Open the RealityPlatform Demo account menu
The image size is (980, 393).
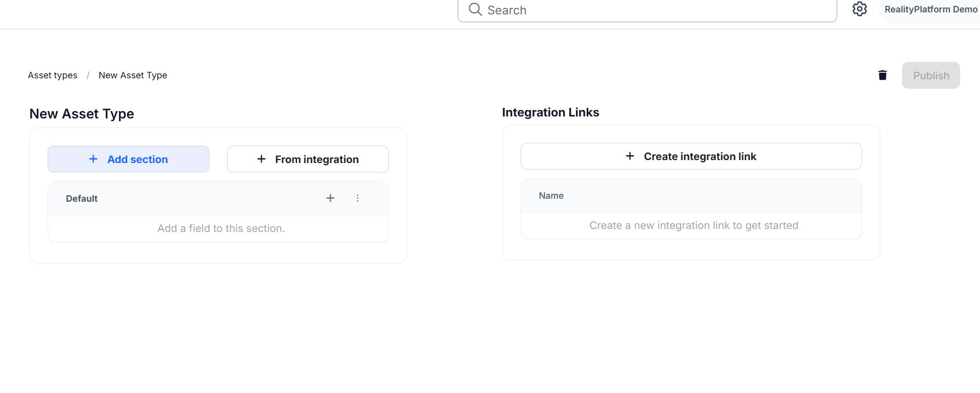tap(930, 9)
